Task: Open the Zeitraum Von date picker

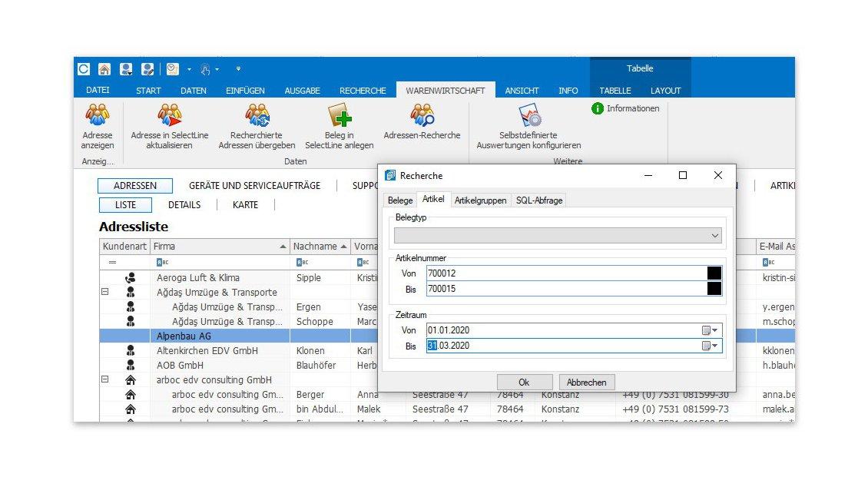Action: click(710, 330)
